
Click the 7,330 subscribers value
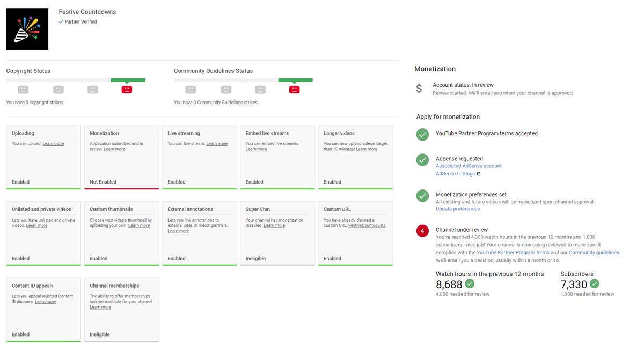click(574, 284)
